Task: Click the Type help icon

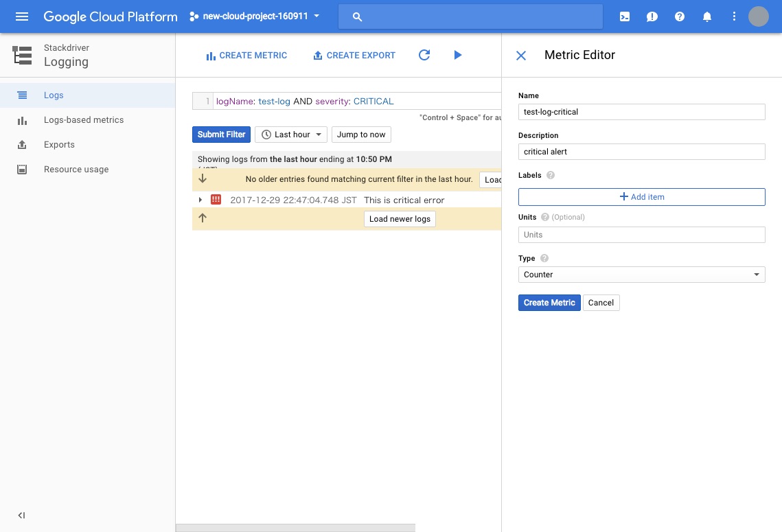Action: (544, 258)
